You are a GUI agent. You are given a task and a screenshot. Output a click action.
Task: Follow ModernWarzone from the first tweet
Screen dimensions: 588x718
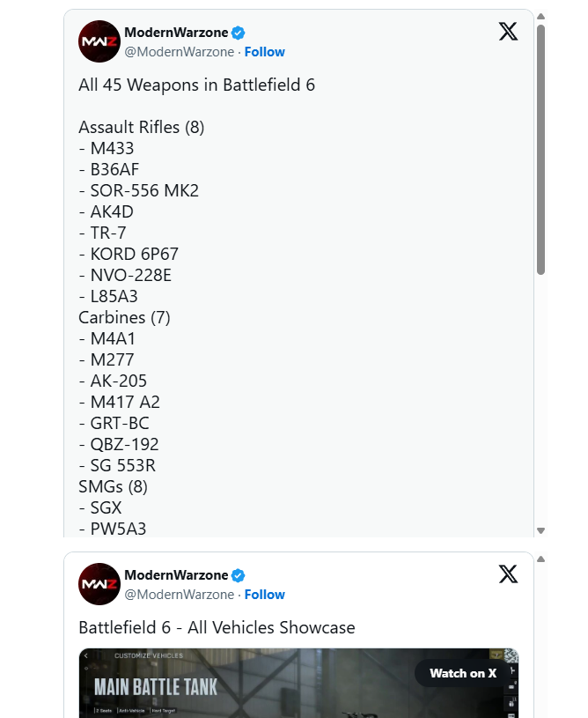coord(264,52)
